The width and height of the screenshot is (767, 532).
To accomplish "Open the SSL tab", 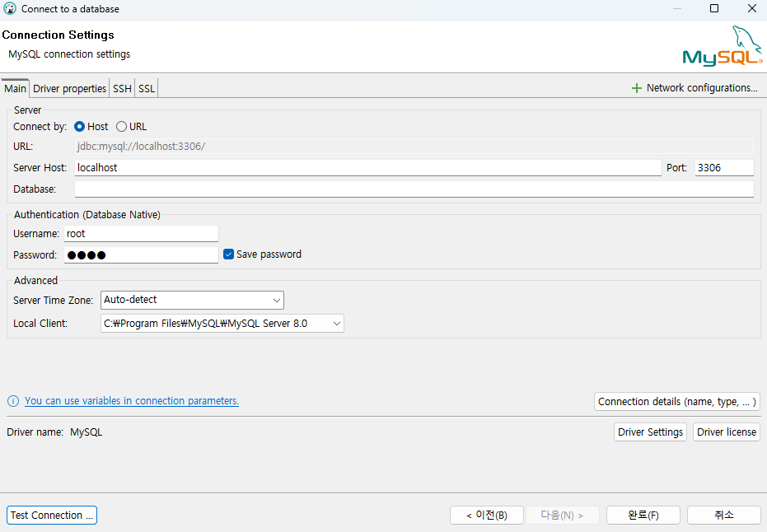I will click(x=147, y=88).
